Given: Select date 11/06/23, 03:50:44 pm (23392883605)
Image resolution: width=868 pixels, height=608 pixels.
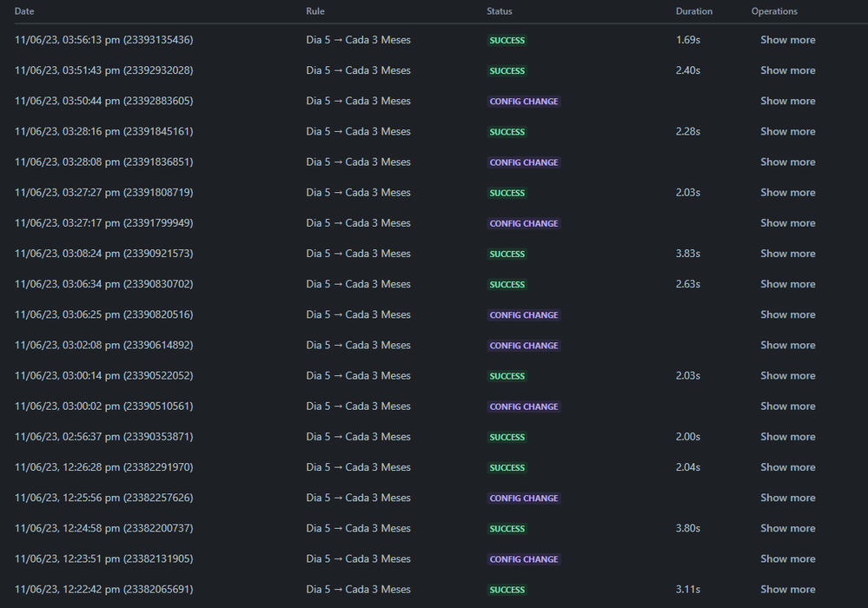Looking at the screenshot, I should [x=103, y=101].
